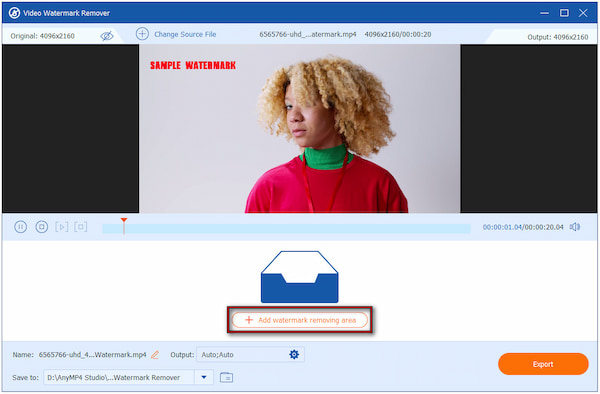Pause the video playback

[x=21, y=227]
